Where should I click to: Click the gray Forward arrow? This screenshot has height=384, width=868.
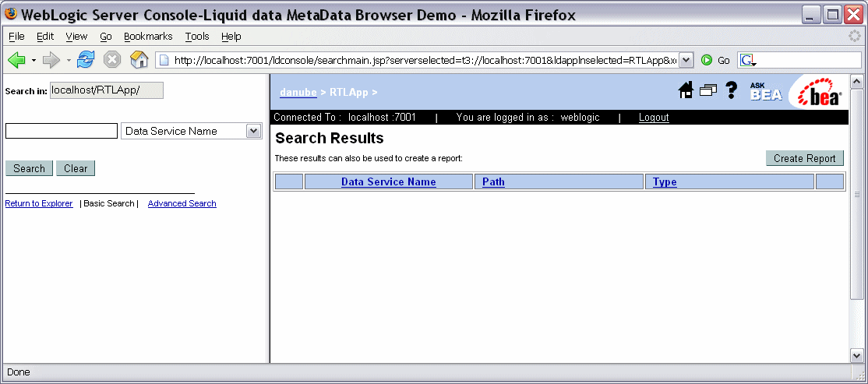pos(51,60)
